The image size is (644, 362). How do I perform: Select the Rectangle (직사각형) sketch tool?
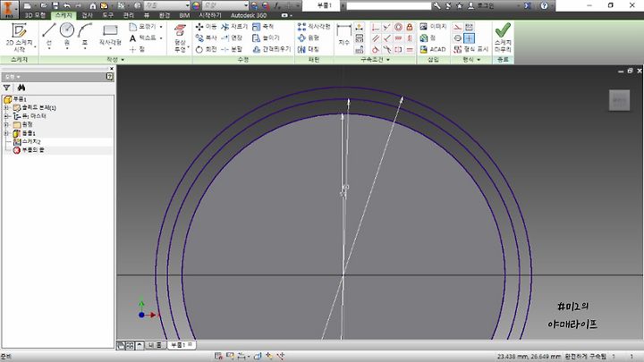pos(110,36)
